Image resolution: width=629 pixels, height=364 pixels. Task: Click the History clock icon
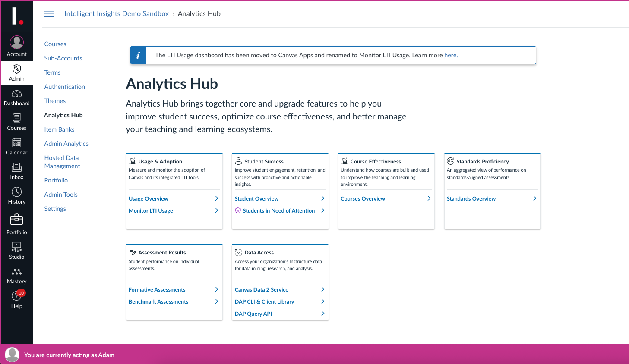[16, 192]
